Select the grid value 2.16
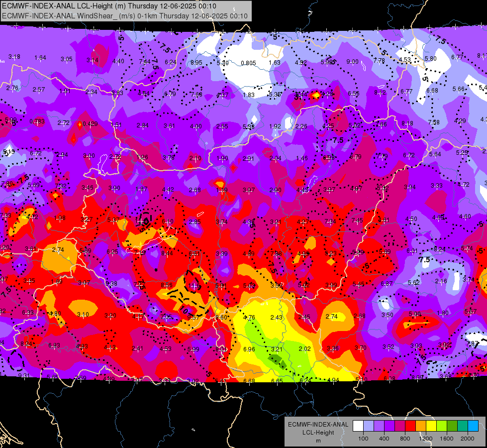Screen dimensions: 487x448 click(441, 281)
